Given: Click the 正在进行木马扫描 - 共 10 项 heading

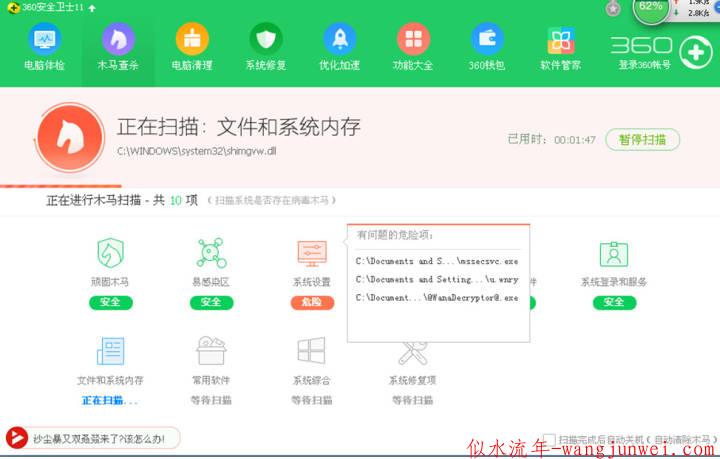Looking at the screenshot, I should (x=122, y=200).
